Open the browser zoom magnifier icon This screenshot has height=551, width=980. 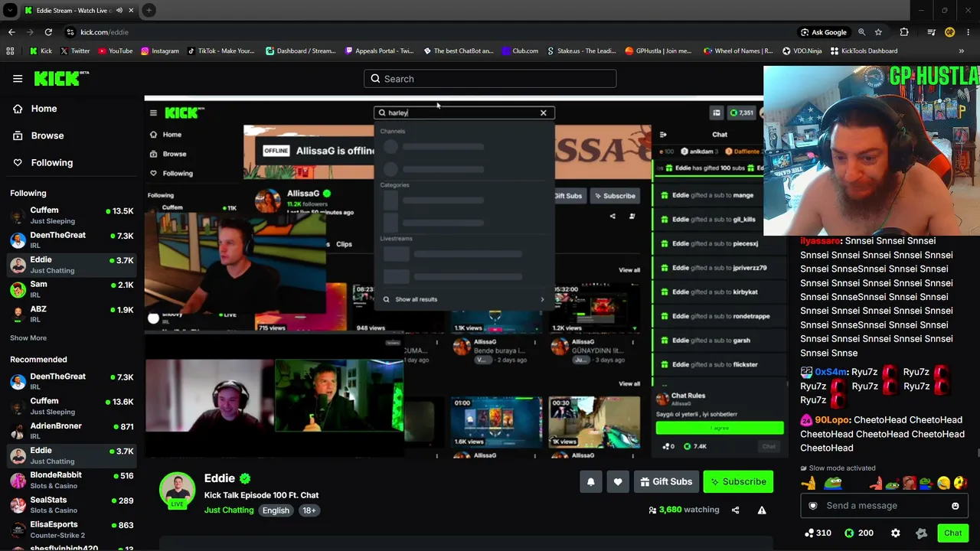coord(861,32)
